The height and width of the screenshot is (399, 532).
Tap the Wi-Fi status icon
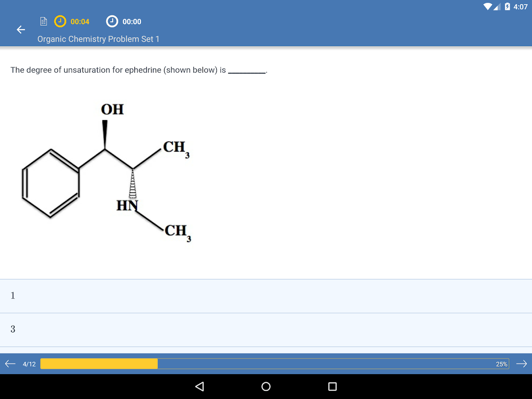tap(487, 7)
